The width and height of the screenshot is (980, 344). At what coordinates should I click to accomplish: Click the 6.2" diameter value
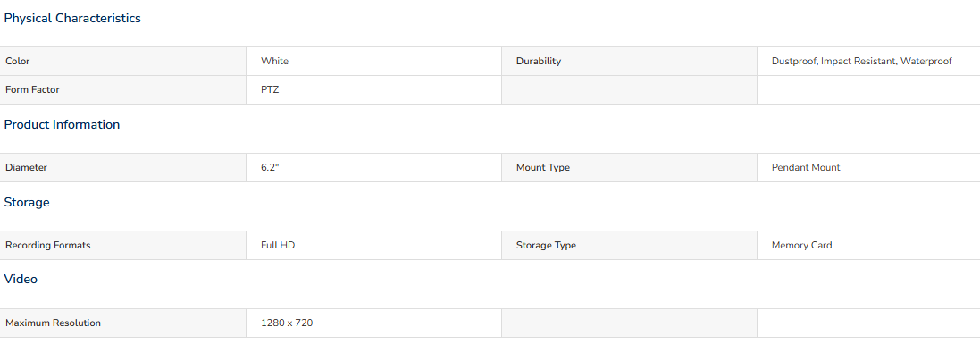coord(270,168)
